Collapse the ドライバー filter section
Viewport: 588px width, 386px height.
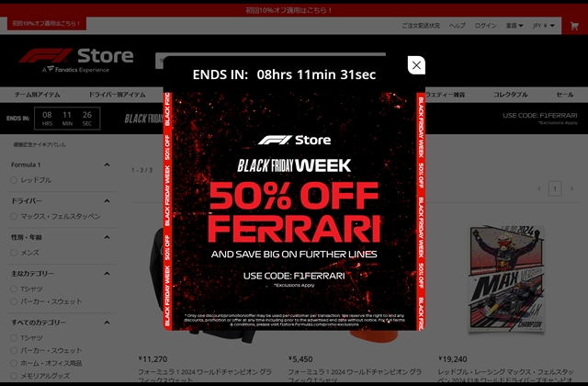107,201
